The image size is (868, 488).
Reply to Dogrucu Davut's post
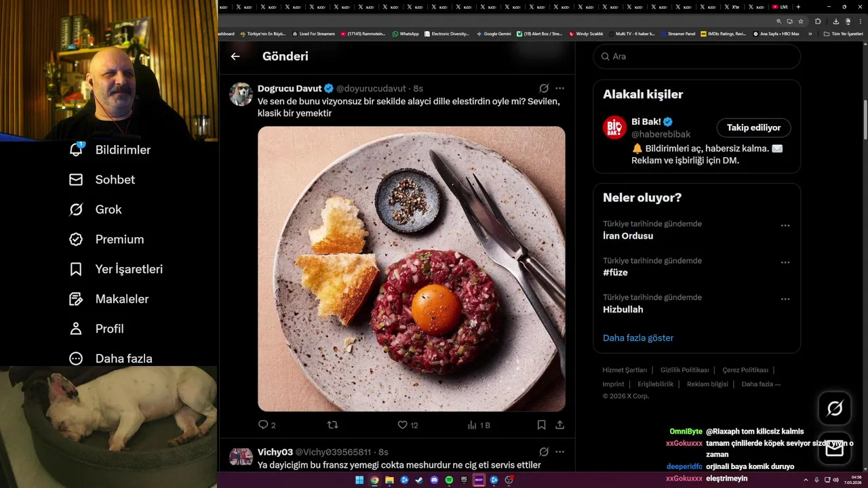coord(267,425)
